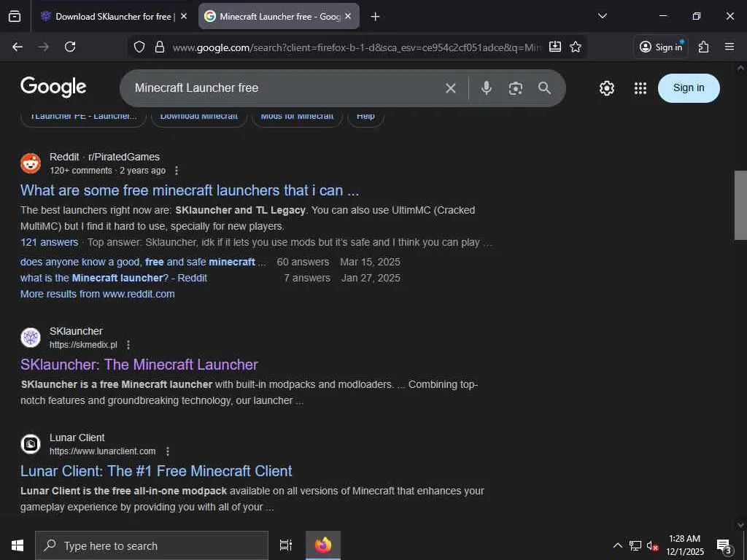
Task: Click More results from www.reddit.com
Action: (x=97, y=295)
